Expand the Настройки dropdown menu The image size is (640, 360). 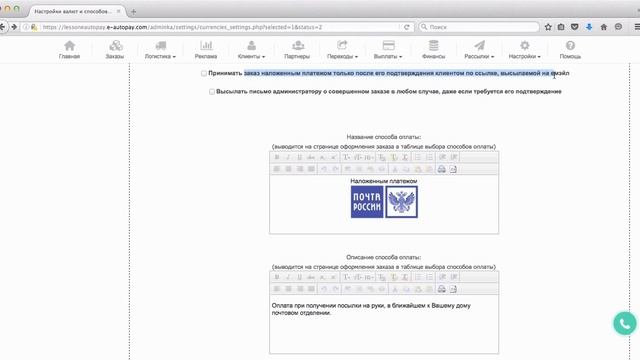click(524, 50)
